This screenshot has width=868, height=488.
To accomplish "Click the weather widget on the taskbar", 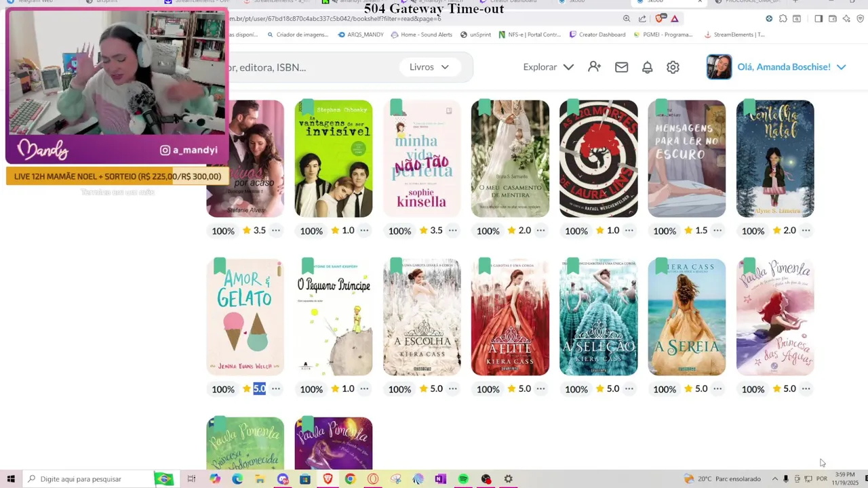I will click(722, 479).
